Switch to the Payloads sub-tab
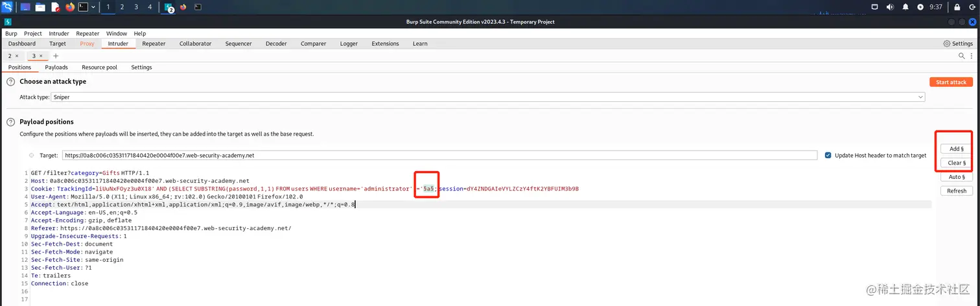The image size is (980, 306). (56, 67)
